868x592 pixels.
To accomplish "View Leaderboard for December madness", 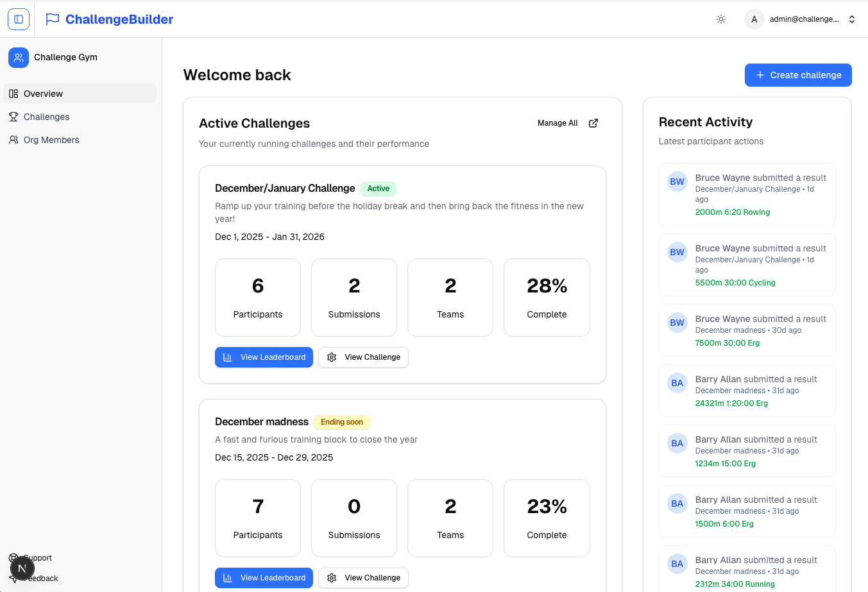I will coord(264,578).
